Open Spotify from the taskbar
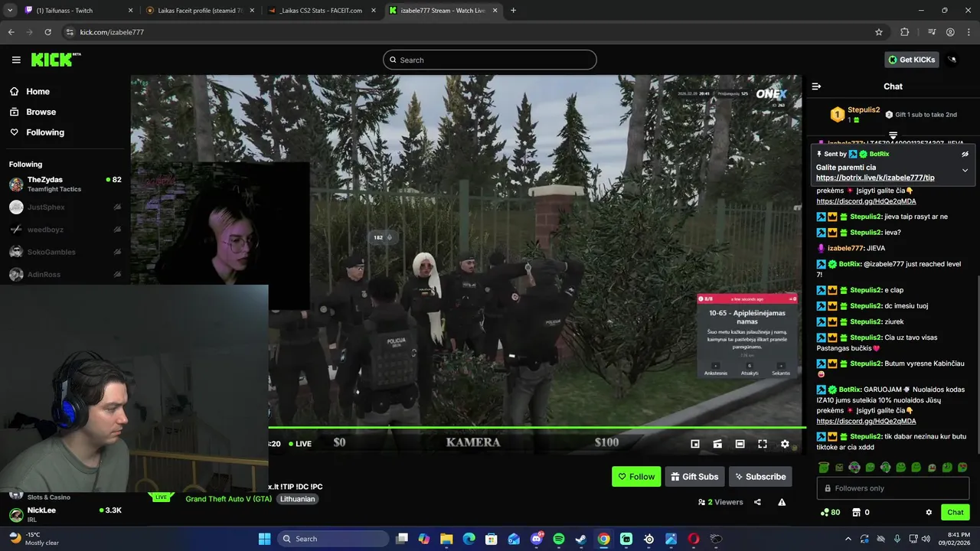The width and height of the screenshot is (980, 551). pos(559,539)
